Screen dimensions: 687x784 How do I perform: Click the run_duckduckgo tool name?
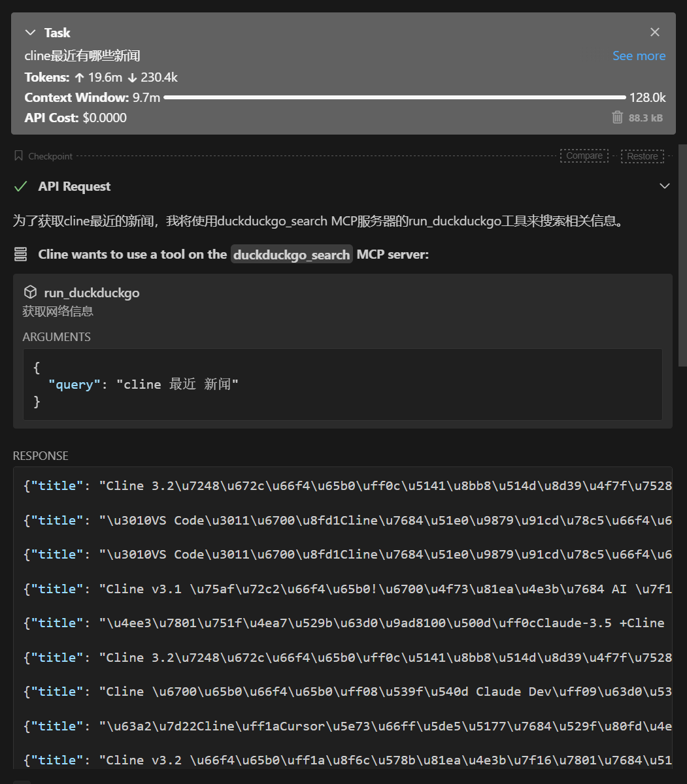pyautogui.click(x=92, y=293)
